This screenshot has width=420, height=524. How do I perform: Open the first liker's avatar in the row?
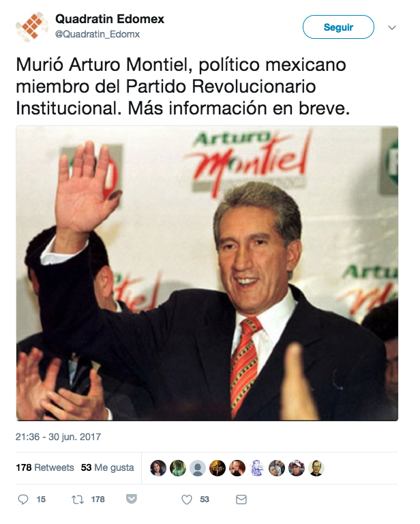coord(158,468)
